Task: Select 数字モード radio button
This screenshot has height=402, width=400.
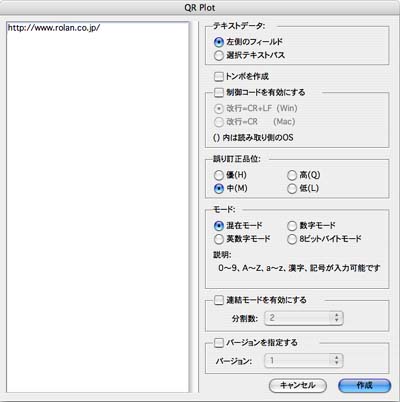Action: (292, 226)
